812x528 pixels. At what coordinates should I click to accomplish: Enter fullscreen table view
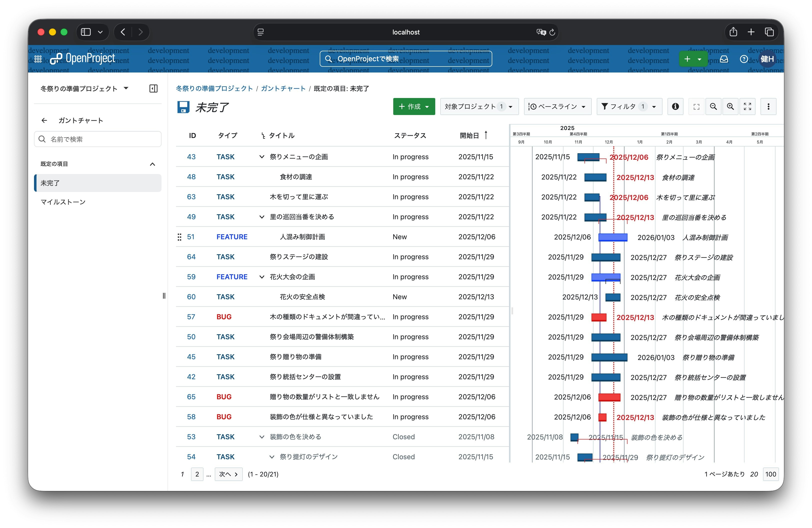(x=696, y=106)
